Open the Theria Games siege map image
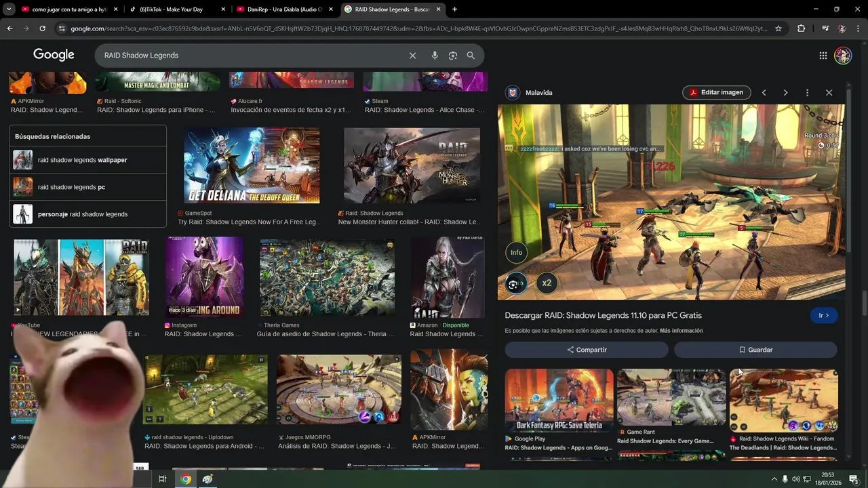This screenshot has height=488, width=868. click(x=327, y=278)
